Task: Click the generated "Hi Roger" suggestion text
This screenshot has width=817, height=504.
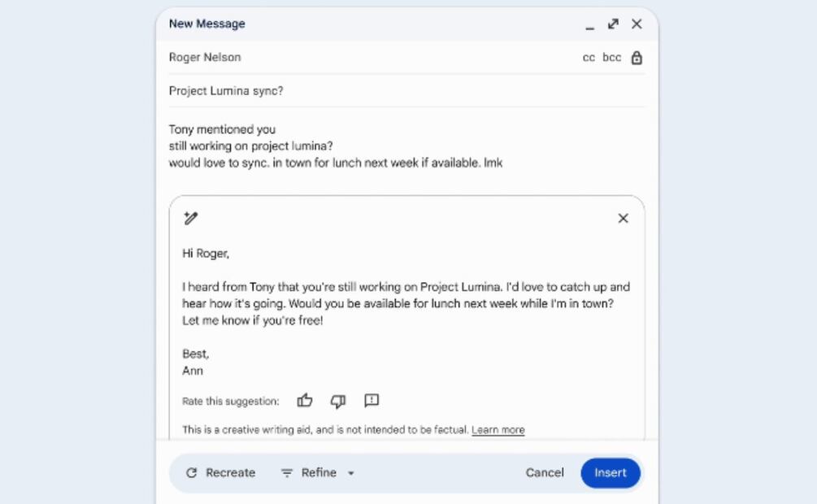Action: click(206, 254)
